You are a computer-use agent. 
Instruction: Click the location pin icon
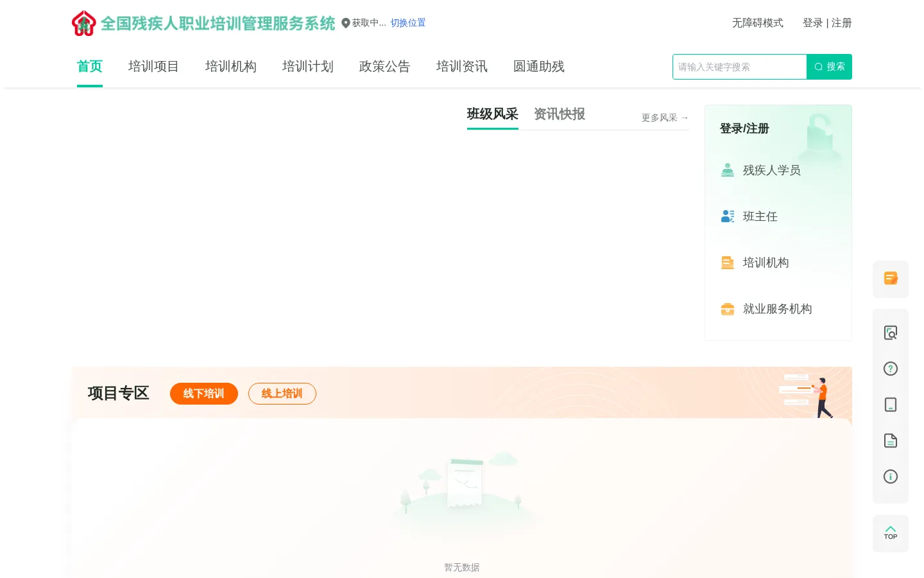(x=346, y=23)
